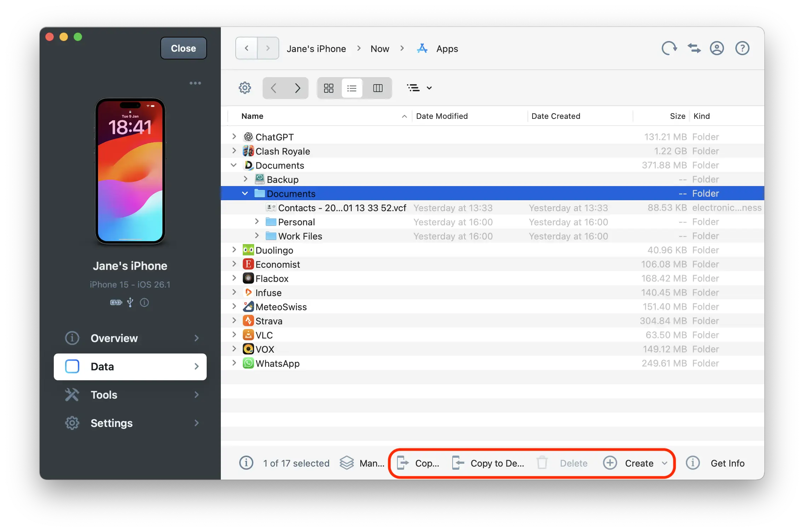
Task: Open the display options list icon
Action: tap(414, 88)
